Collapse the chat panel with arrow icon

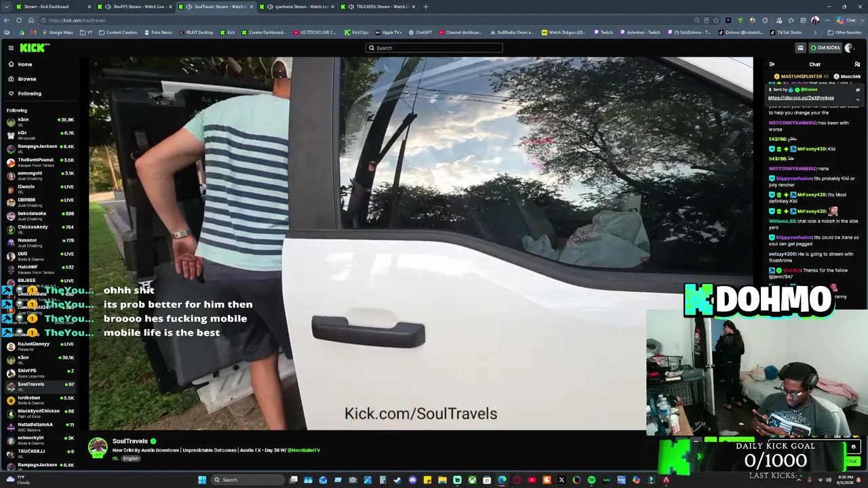772,64
